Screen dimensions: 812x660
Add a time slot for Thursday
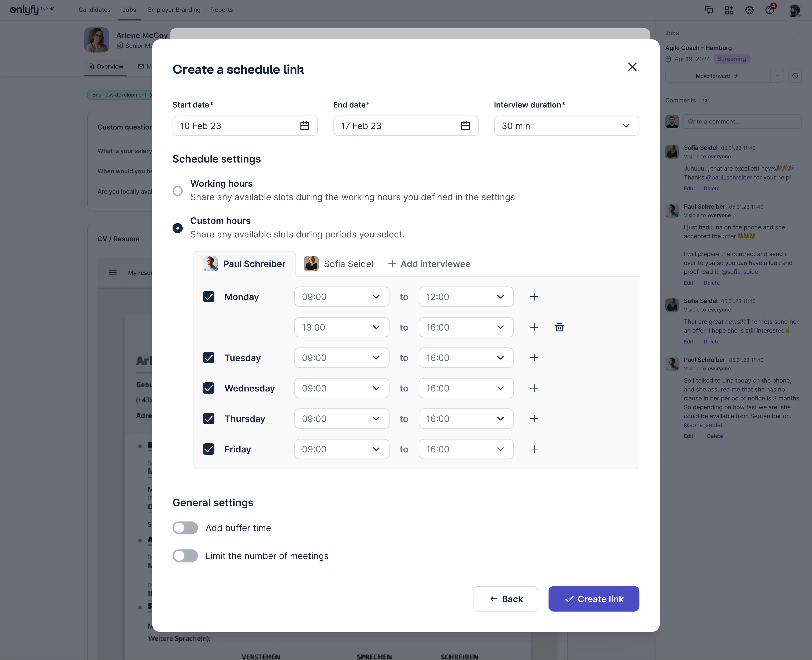coord(534,419)
